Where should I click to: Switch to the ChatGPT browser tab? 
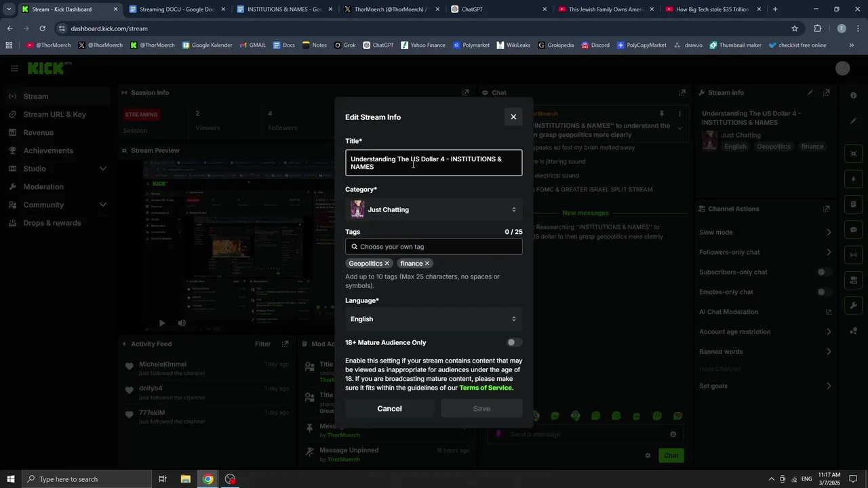click(498, 9)
